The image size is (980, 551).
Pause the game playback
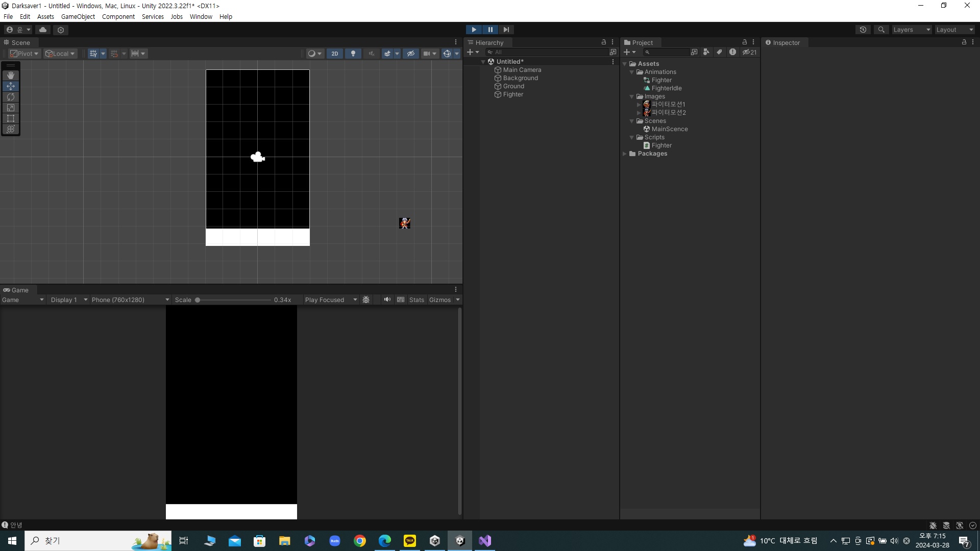tap(490, 30)
